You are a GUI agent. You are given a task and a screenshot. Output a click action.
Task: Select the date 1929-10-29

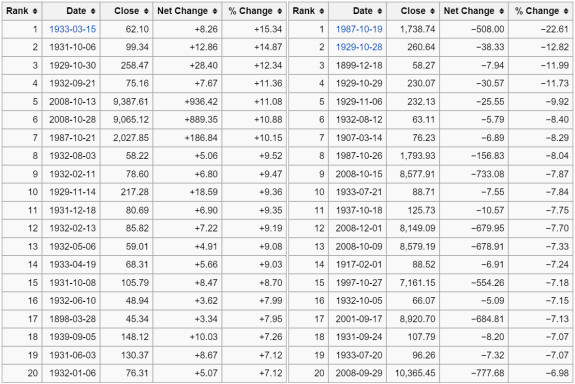coord(359,83)
